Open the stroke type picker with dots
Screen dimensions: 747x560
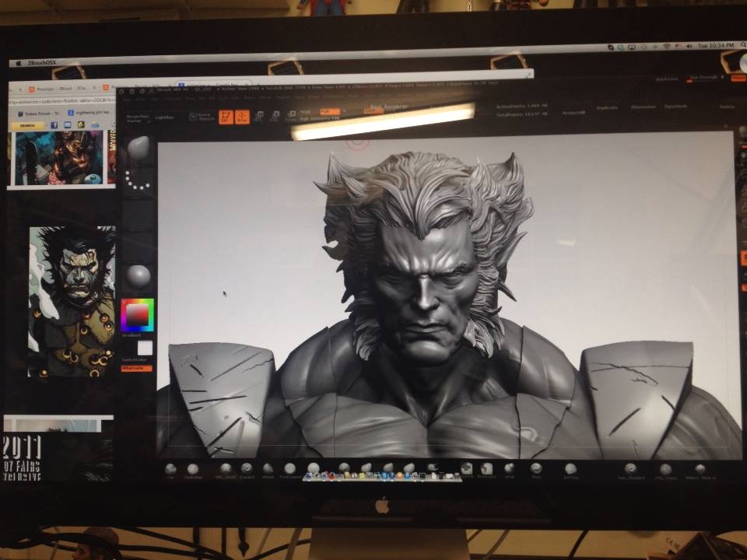[138, 181]
